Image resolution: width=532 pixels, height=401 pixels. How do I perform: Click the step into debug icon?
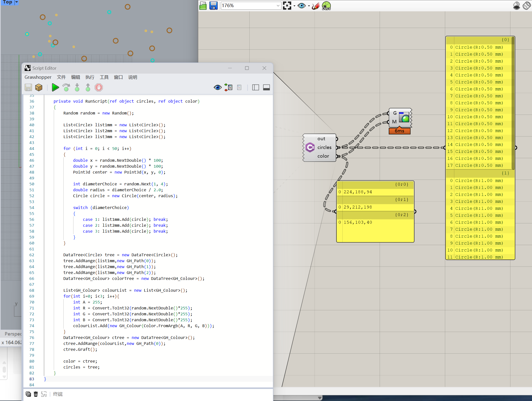point(77,87)
